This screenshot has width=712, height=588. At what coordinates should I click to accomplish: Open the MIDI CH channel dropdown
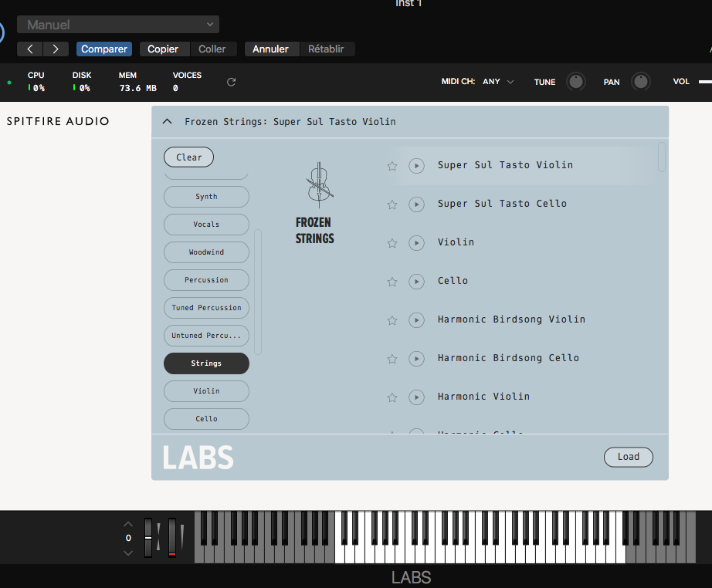coord(499,80)
